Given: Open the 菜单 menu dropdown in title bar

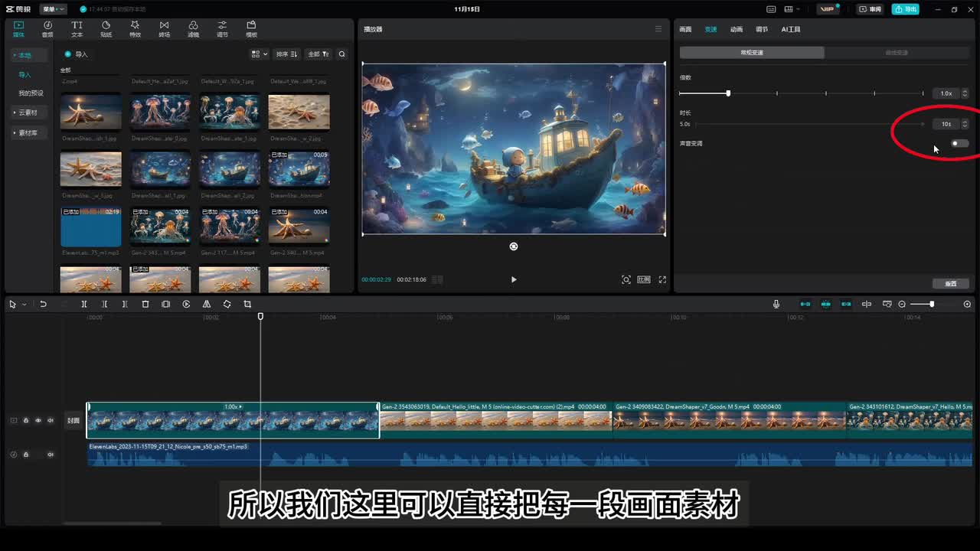Looking at the screenshot, I should (52, 9).
